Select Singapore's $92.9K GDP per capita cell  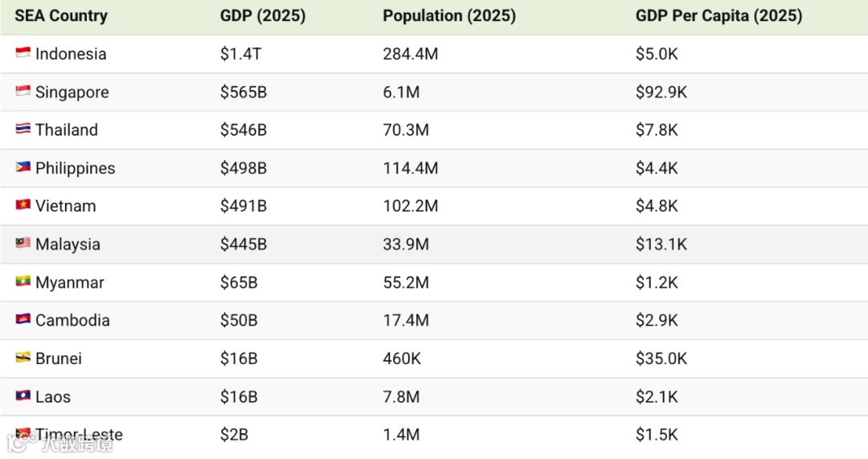point(661,92)
